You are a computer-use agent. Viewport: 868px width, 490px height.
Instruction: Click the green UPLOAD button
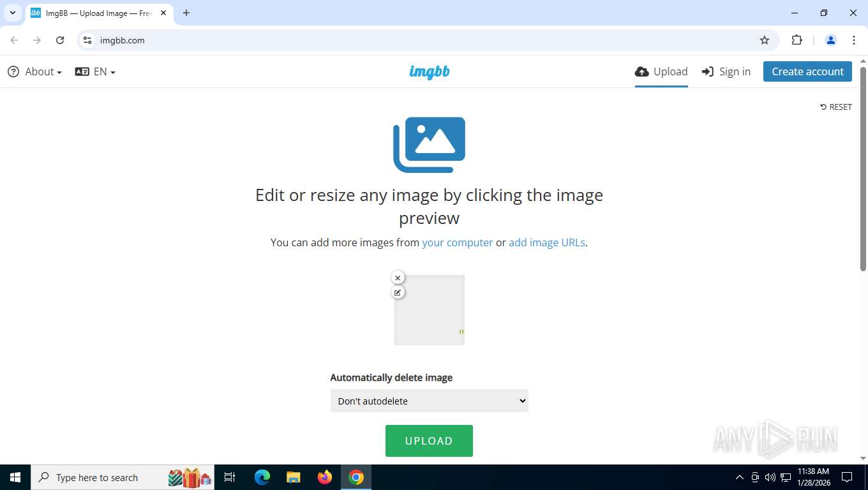click(429, 441)
